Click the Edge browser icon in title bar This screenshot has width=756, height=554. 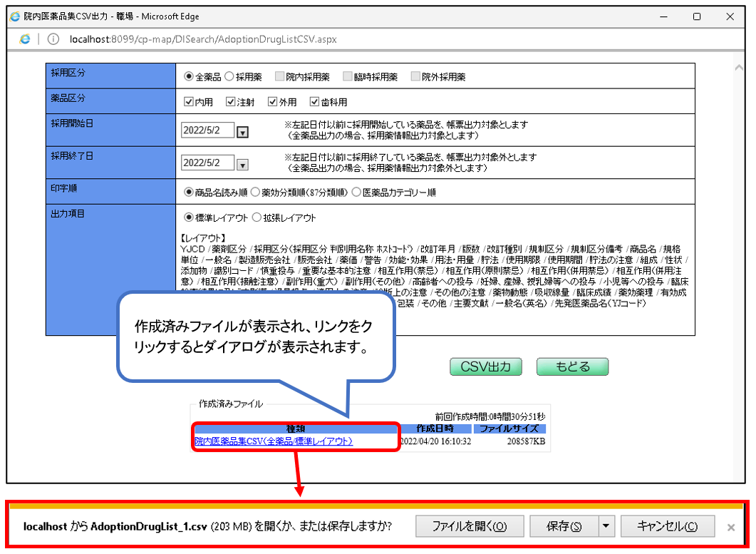point(14,16)
